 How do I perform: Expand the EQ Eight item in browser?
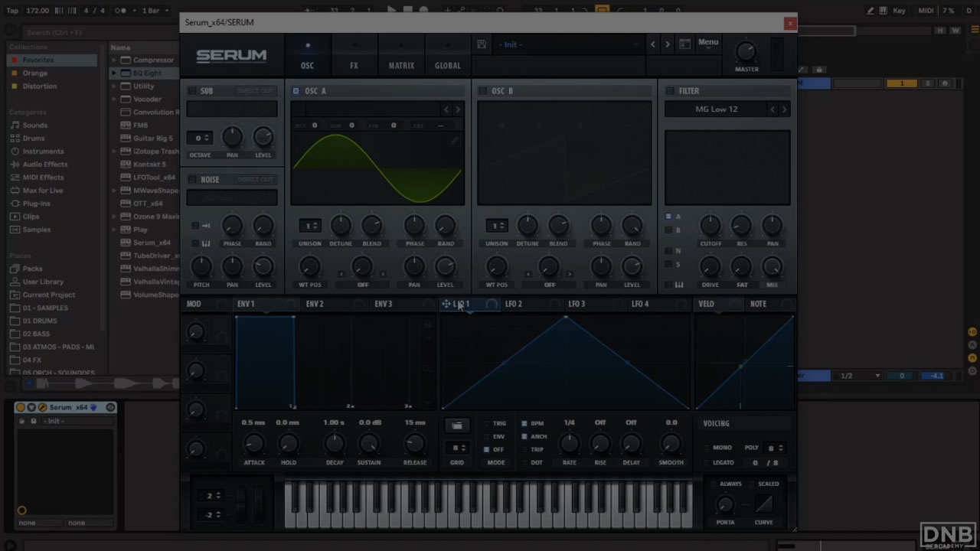pyautogui.click(x=115, y=73)
